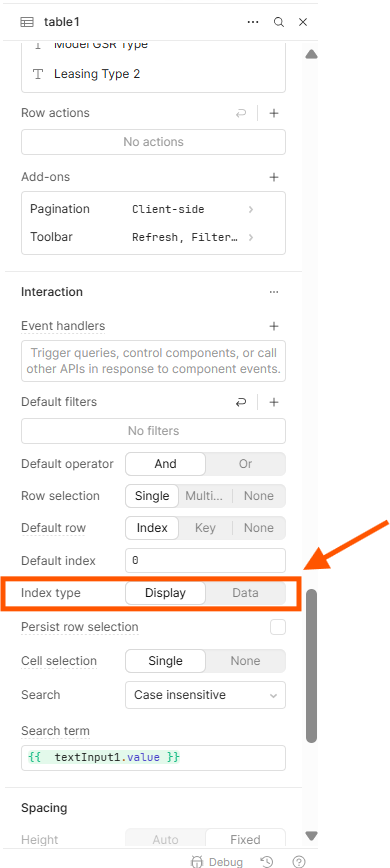This screenshot has width=390, height=868.
Task: Add a new row action with the plus icon
Action: click(x=273, y=113)
